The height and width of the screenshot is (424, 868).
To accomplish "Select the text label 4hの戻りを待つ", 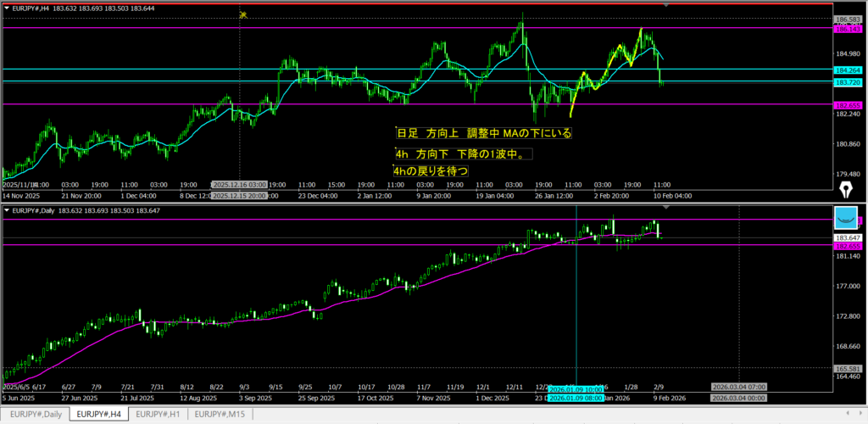I will (x=431, y=170).
